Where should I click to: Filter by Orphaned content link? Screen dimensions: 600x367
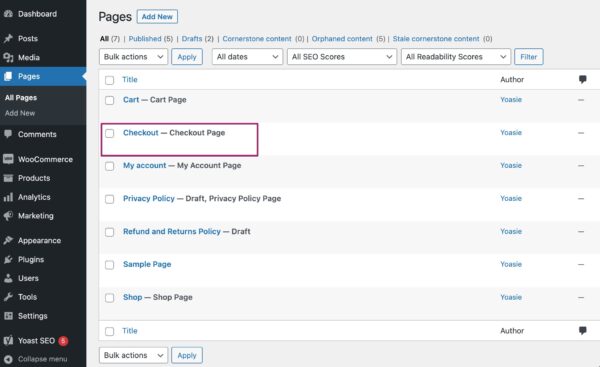coord(342,39)
